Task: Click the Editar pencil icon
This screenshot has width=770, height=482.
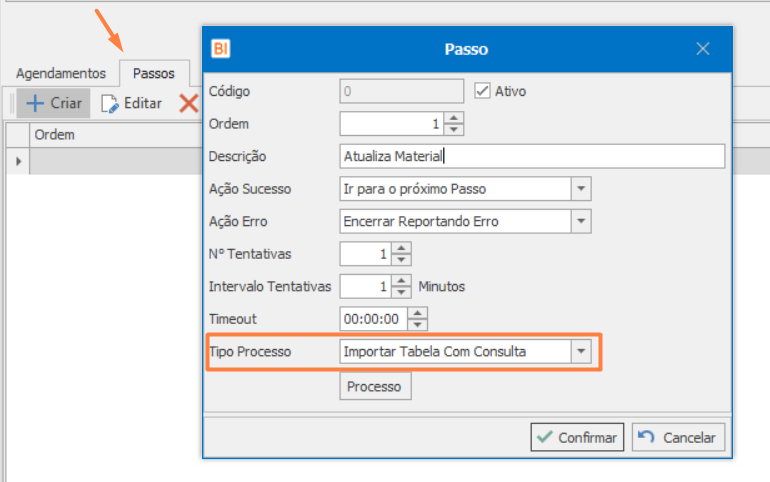Action: click(109, 103)
